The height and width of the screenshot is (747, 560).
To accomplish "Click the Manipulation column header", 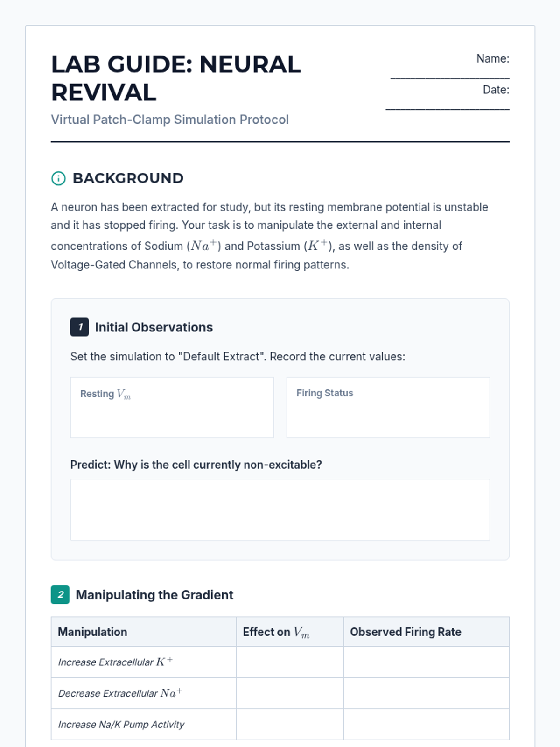I will click(x=92, y=632).
